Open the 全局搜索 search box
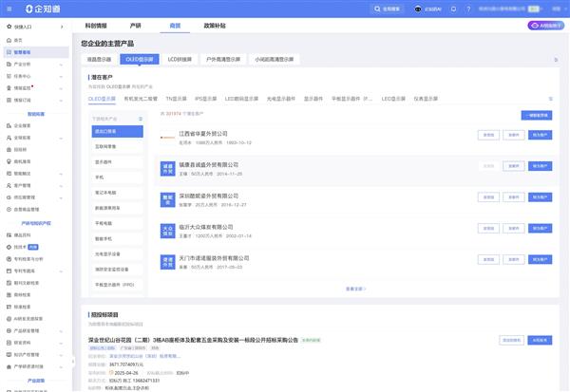The image size is (570, 392). (381, 9)
